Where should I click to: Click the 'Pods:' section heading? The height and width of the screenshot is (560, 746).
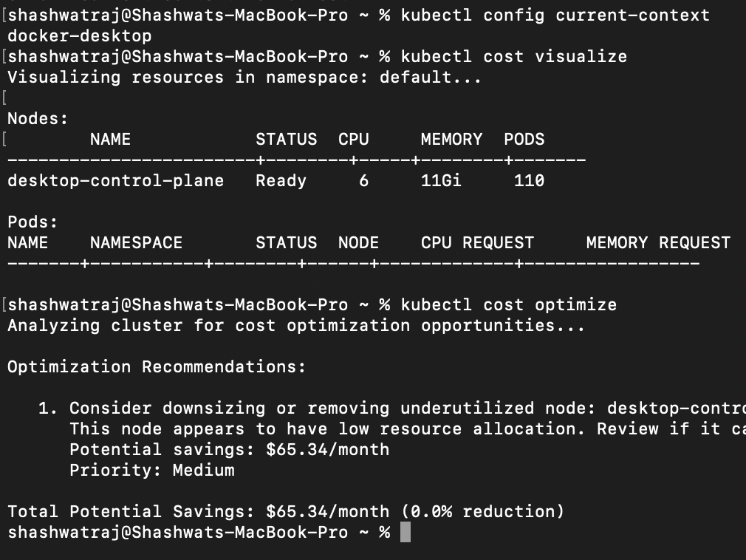point(32,222)
